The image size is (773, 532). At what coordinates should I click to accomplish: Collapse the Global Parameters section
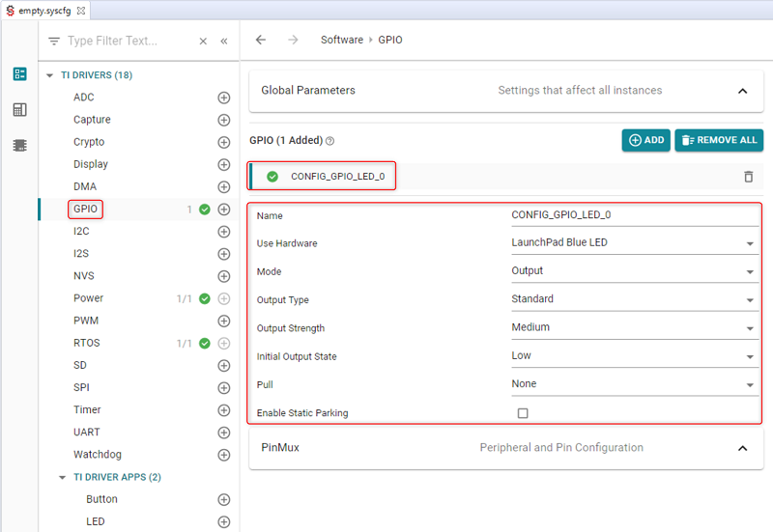(x=742, y=91)
